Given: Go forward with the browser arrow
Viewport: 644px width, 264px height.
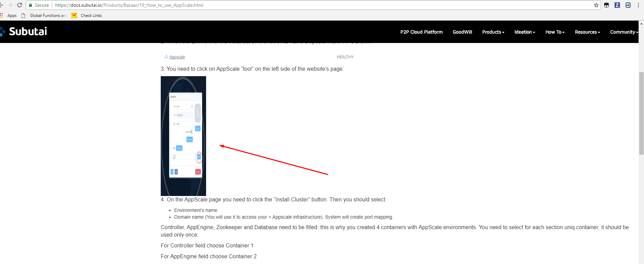Looking at the screenshot, I should coord(10,5).
